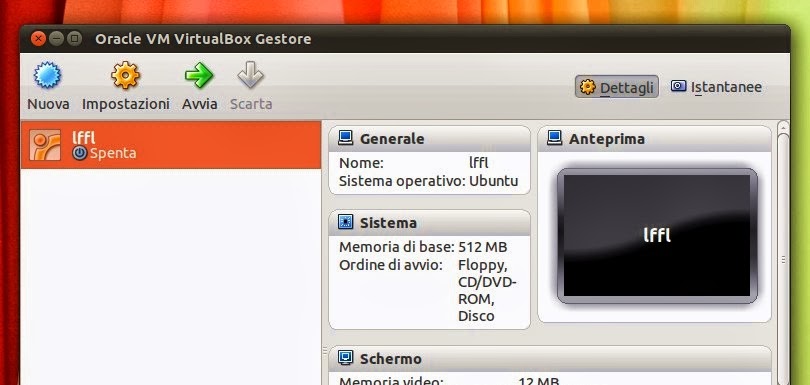Image resolution: width=810 pixels, height=385 pixels.
Task: Switch to Istantanee snapshots view
Action: click(716, 87)
